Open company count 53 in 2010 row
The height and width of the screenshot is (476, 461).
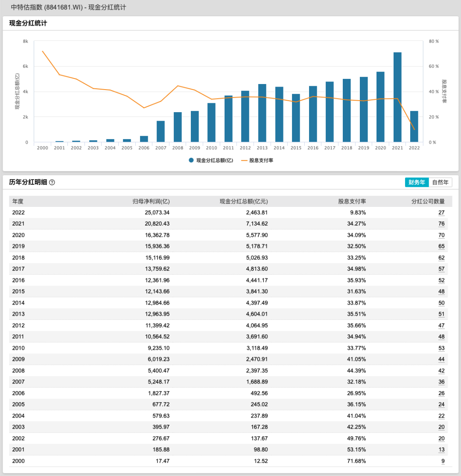click(441, 348)
